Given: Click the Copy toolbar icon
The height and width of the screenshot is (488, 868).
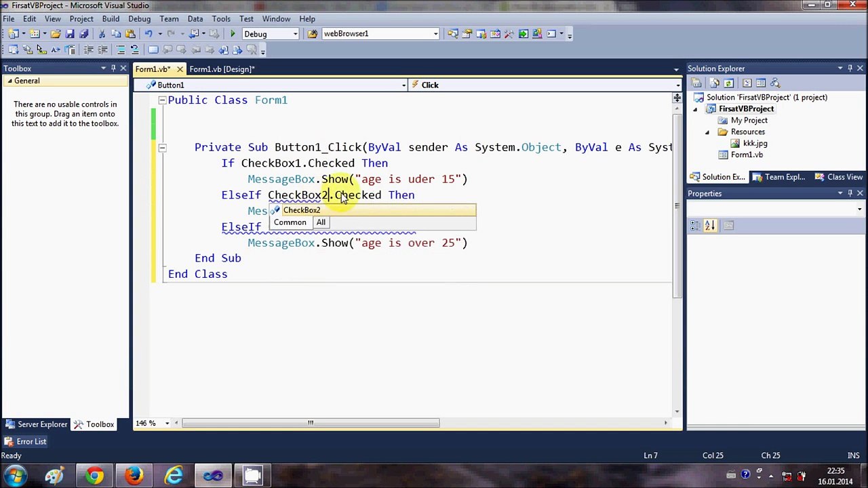Looking at the screenshot, I should [115, 34].
